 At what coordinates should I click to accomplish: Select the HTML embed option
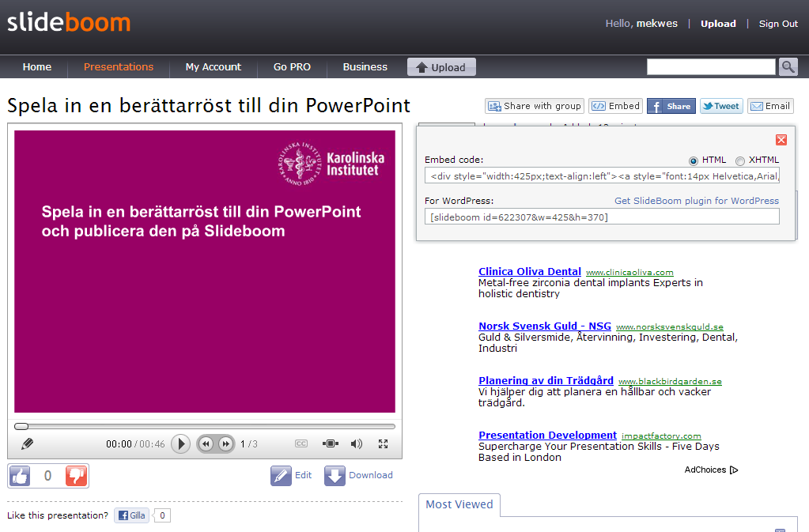tap(694, 160)
